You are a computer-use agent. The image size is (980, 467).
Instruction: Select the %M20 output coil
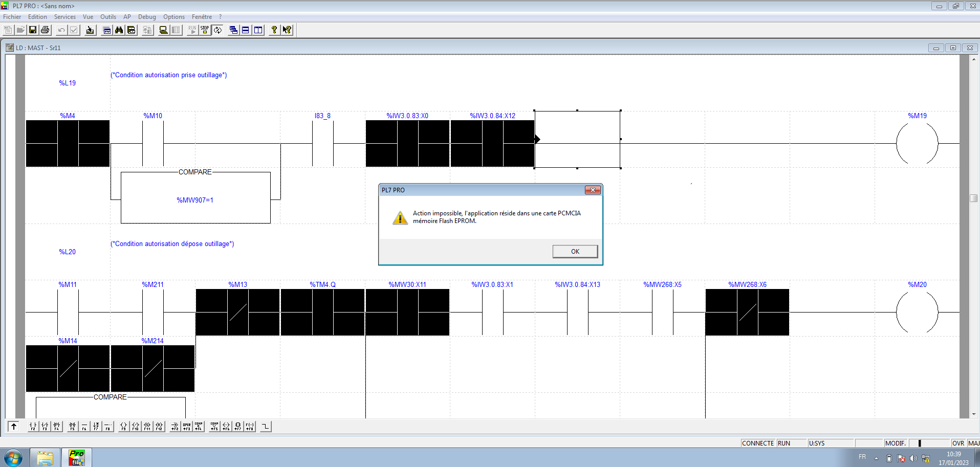pyautogui.click(x=917, y=312)
